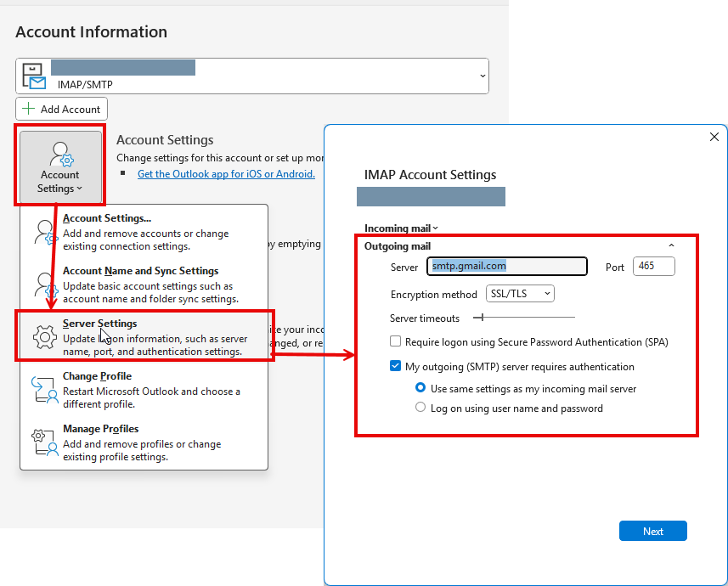
Task: Click the Port number field
Action: (653, 266)
